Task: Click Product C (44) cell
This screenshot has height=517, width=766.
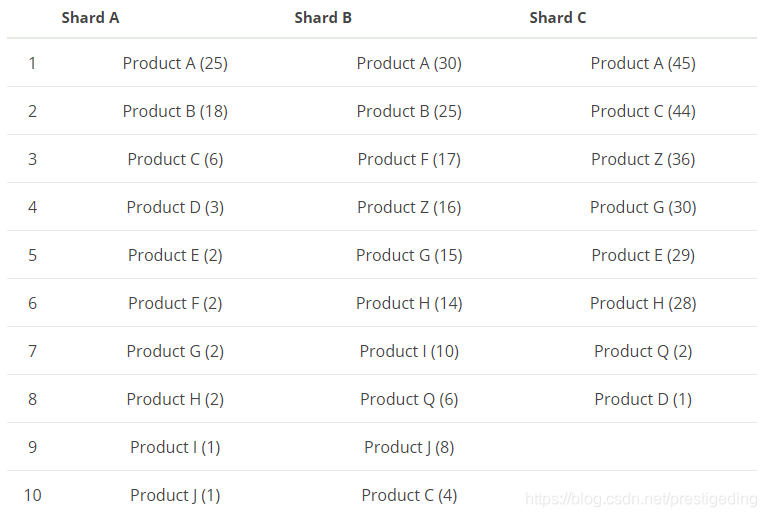Action: point(643,111)
